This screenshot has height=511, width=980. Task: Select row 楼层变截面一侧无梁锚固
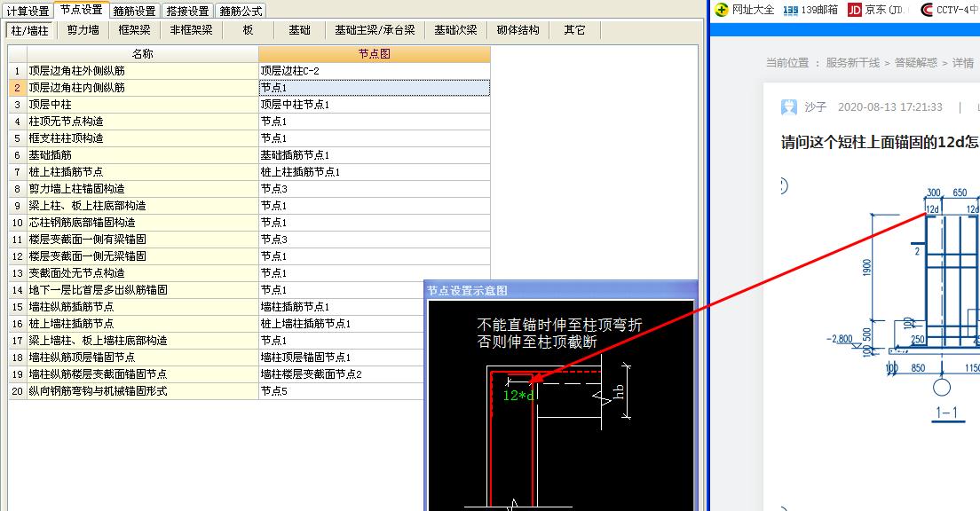pyautogui.click(x=143, y=256)
